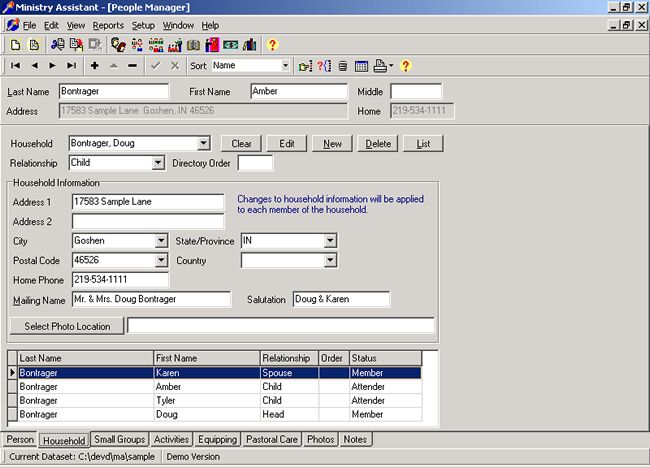Viewport: 650px width, 468px height.
Task: Select the Tyler Bontrager row
Action: 220,400
